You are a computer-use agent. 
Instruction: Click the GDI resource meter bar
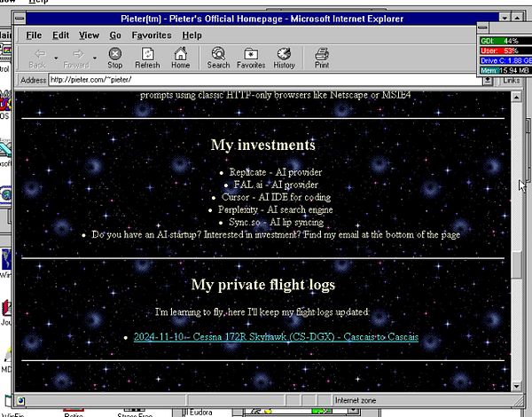click(505, 41)
